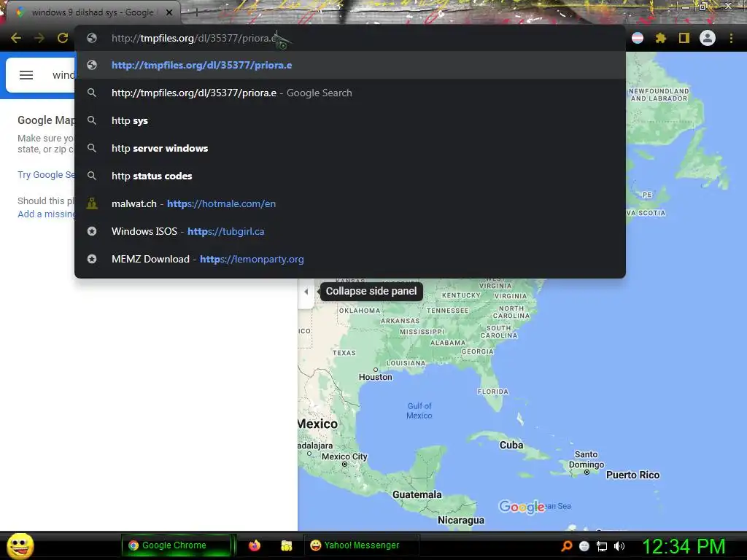
Task: Click the 'Puerto Rico' map label
Action: [x=632, y=475]
